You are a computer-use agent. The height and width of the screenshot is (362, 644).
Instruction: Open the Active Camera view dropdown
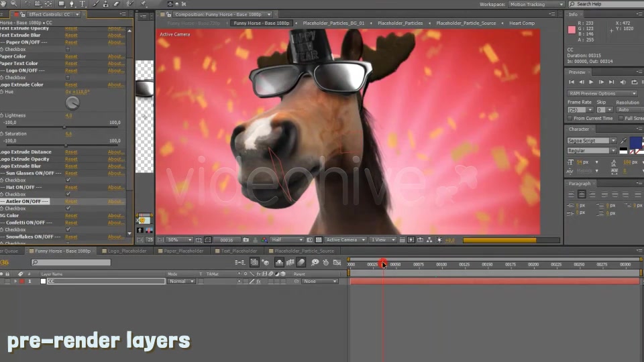coord(345,240)
